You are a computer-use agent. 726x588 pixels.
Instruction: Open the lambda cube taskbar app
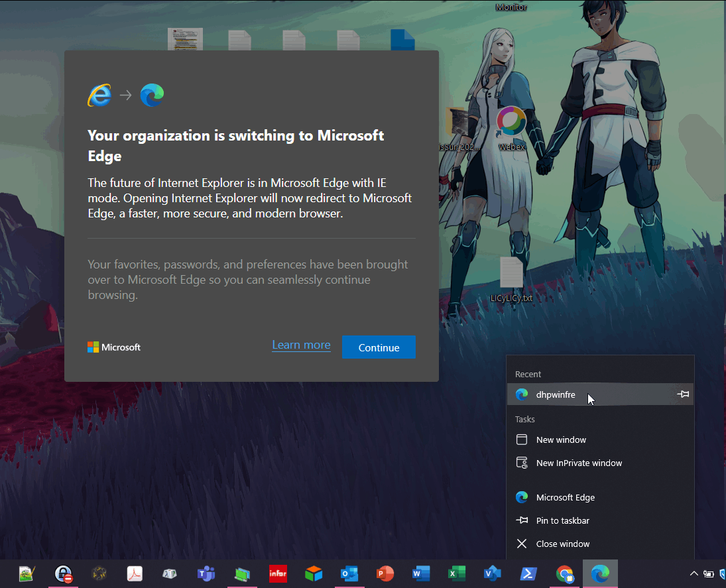tap(170, 574)
